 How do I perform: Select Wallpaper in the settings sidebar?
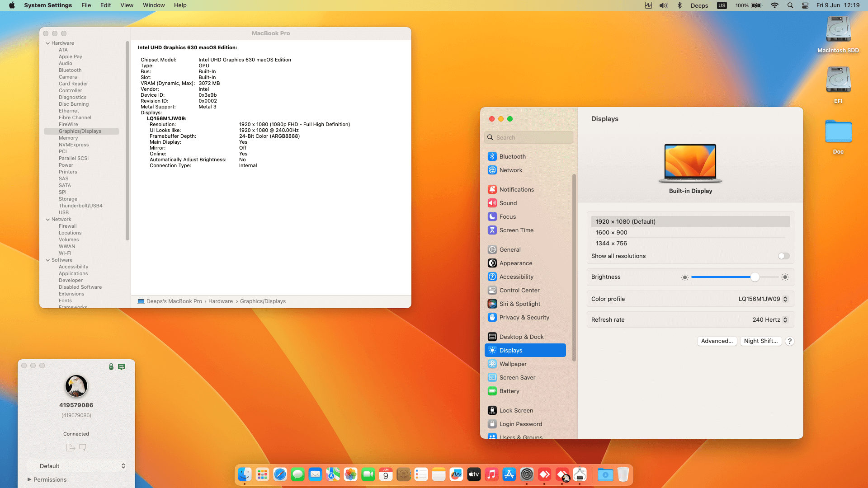513,364
